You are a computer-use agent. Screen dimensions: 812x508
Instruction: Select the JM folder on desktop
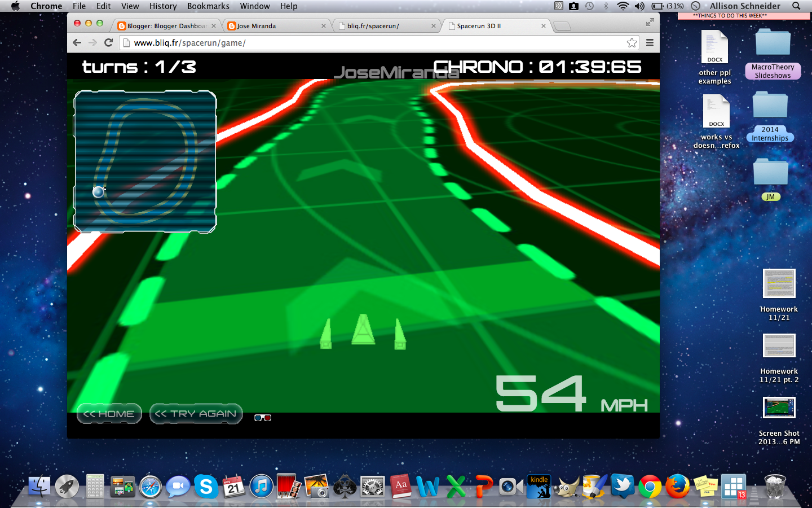[x=770, y=178]
